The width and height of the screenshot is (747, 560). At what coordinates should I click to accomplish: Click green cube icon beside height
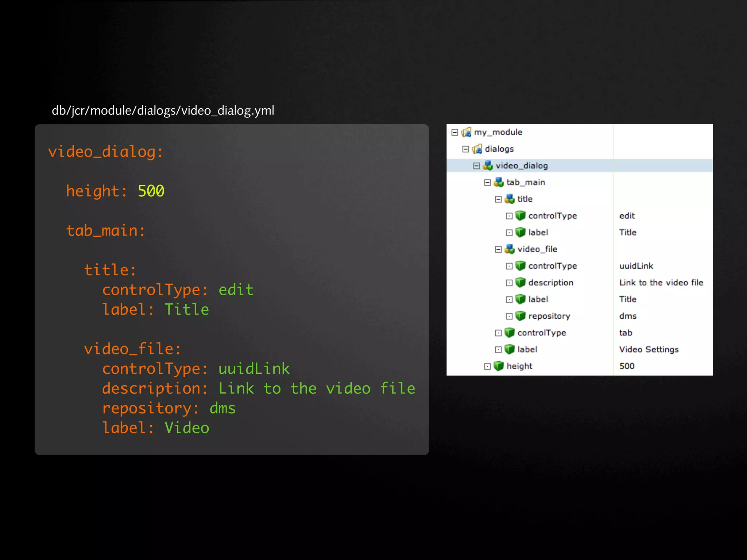[499, 366]
